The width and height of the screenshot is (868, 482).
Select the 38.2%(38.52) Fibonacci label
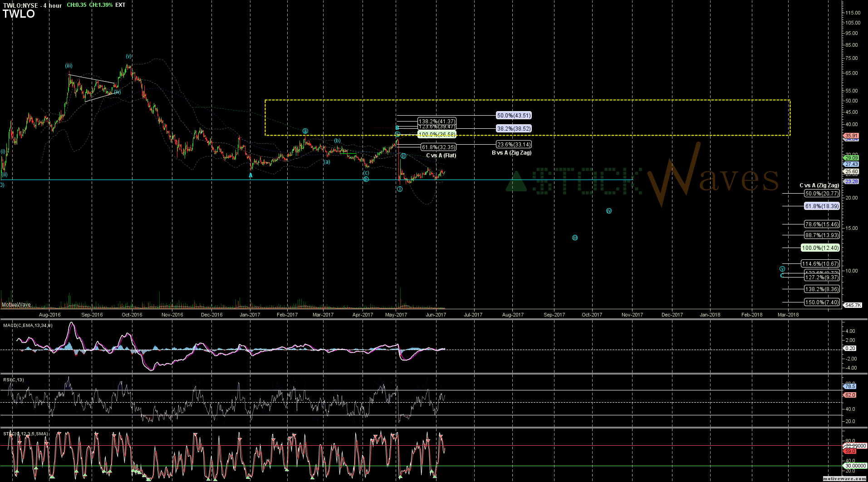(514, 129)
